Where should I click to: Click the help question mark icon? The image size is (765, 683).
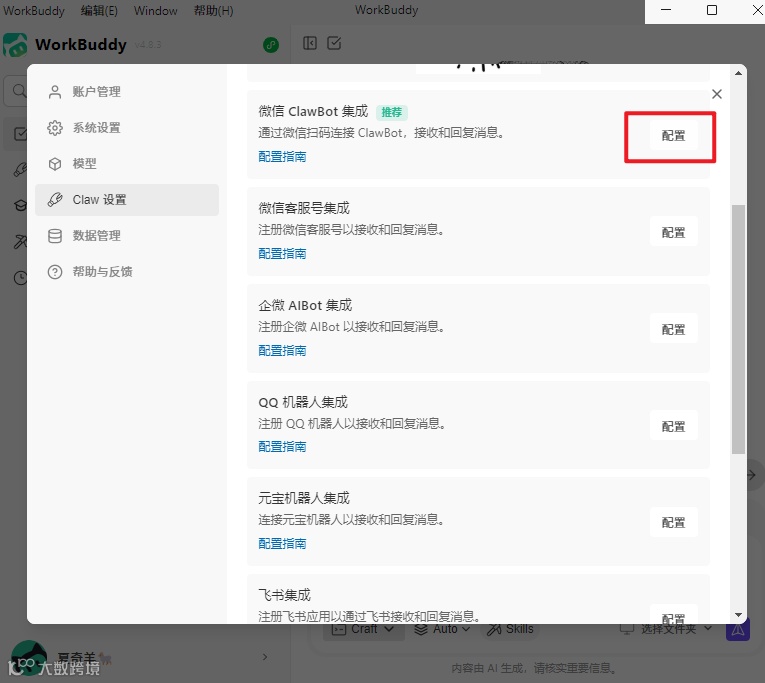pyautogui.click(x=55, y=272)
